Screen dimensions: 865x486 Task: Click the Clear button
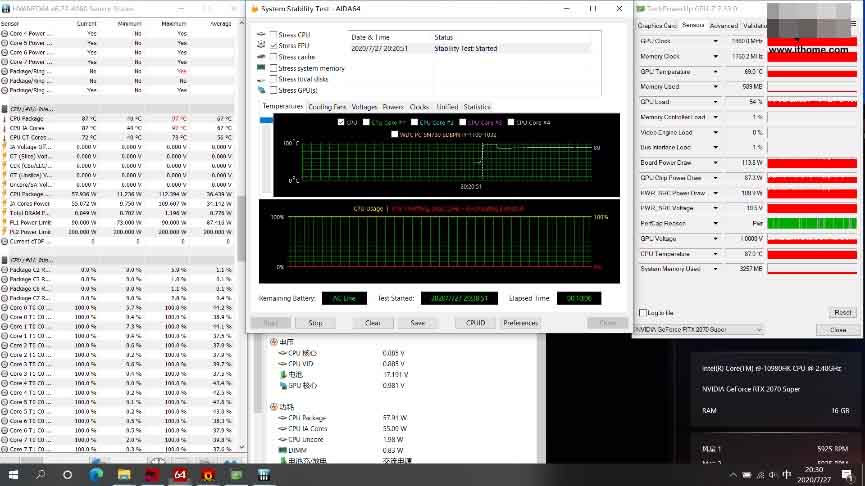point(372,323)
